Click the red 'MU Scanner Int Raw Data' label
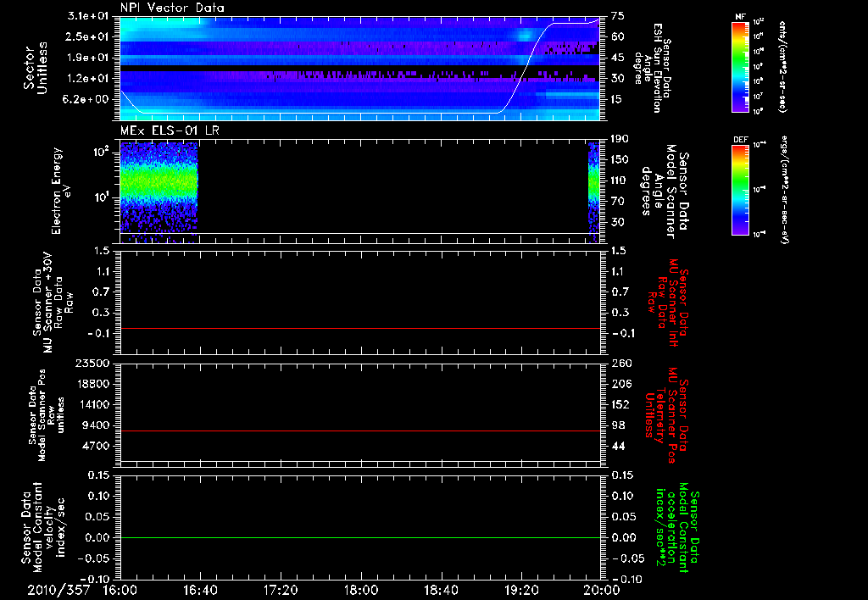Viewport: 868px width, 600px height. point(669,303)
